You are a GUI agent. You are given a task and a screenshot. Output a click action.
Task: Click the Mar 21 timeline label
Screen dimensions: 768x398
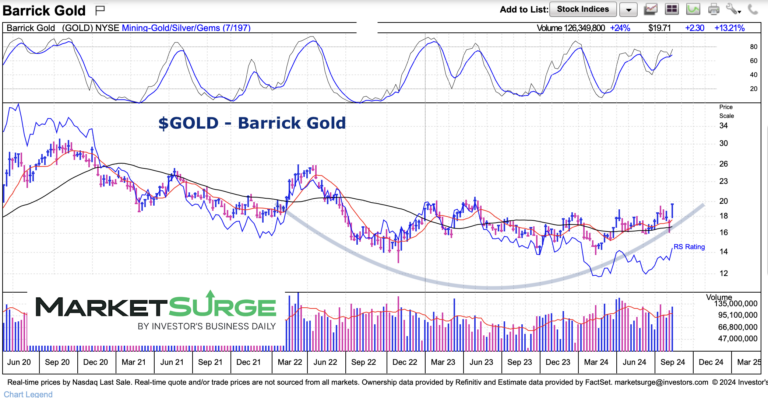coord(134,362)
